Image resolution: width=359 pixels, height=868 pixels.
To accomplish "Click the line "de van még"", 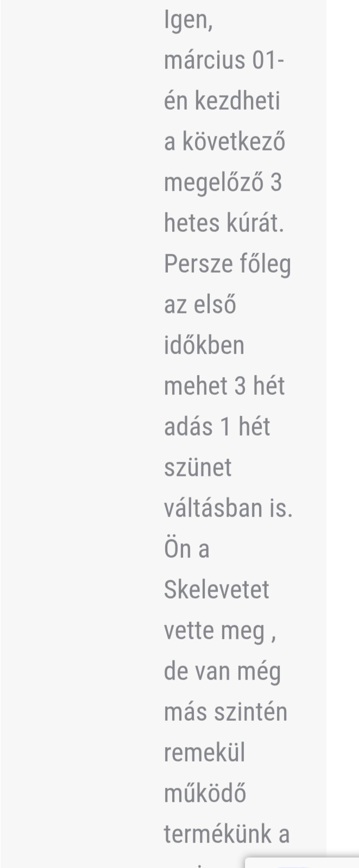I will click(223, 671).
